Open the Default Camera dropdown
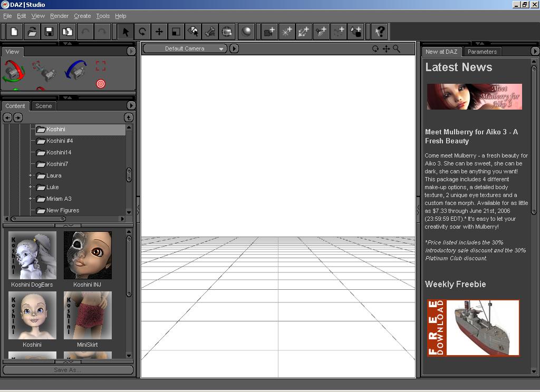540x392 pixels. 185,49
